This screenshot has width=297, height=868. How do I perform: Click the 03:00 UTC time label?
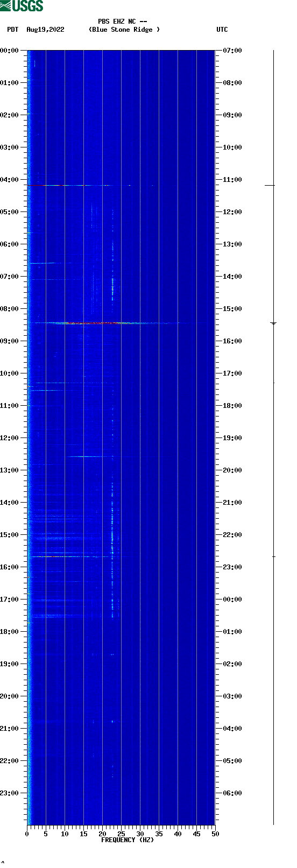pos(232,696)
